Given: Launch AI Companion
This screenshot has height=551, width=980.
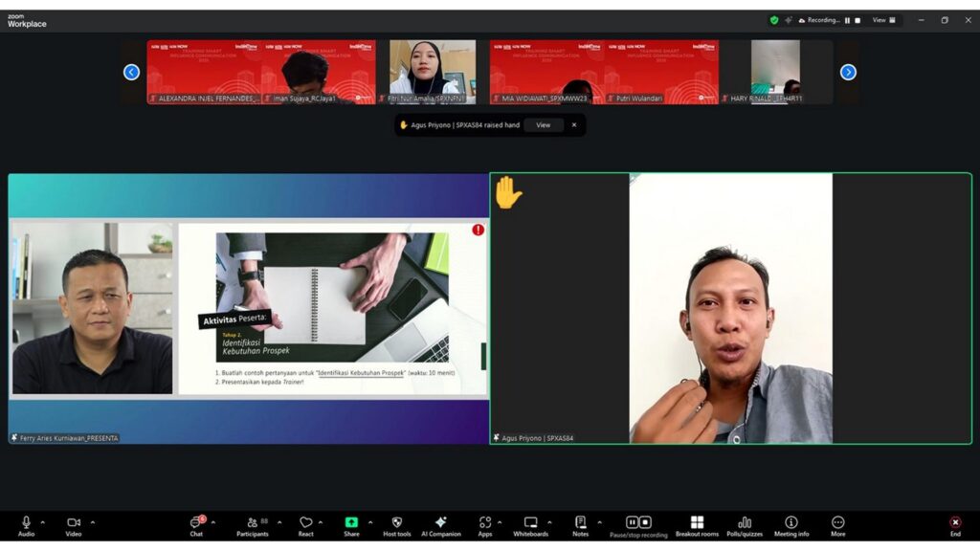Looking at the screenshot, I should click(440, 526).
